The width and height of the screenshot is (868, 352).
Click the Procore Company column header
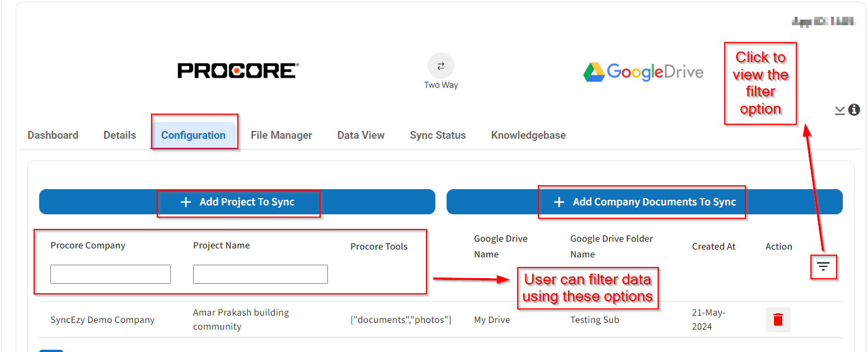(x=88, y=245)
